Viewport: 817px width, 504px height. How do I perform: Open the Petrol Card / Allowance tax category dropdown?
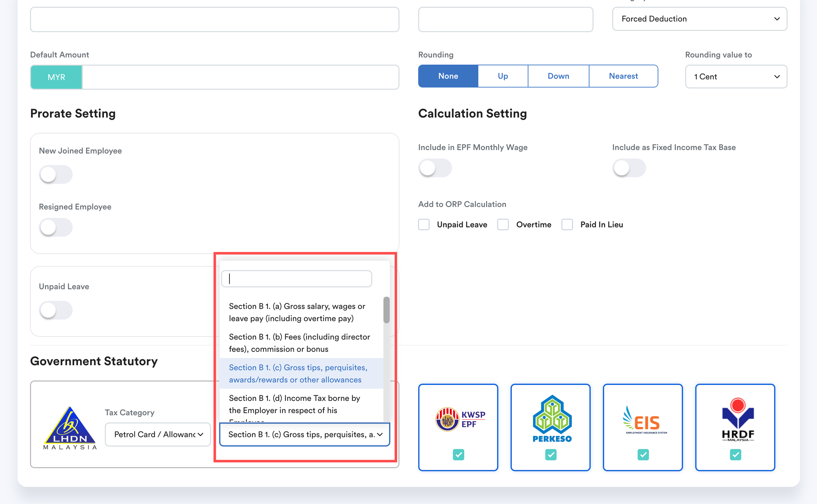tap(158, 434)
